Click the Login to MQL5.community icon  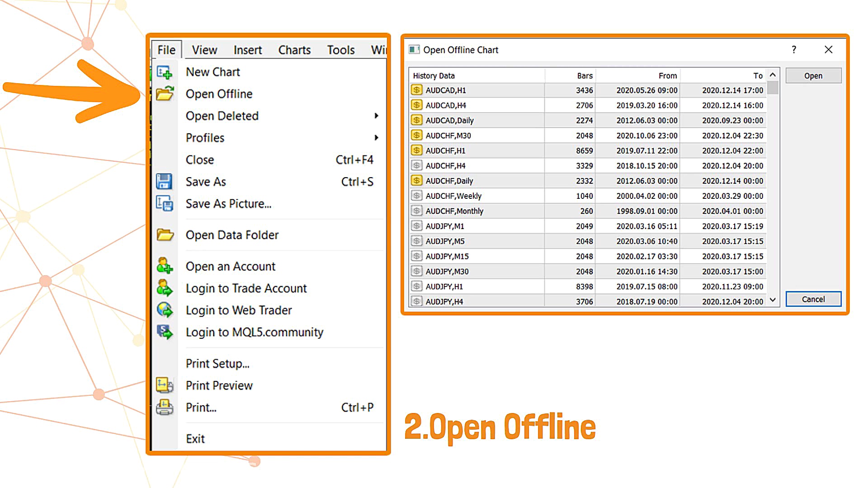tap(164, 332)
